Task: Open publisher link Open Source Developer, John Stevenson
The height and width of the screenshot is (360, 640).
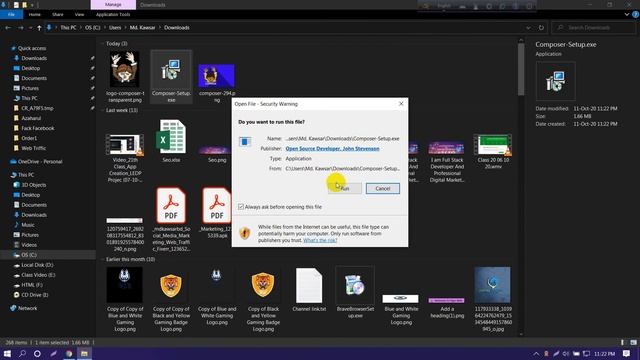Action: (x=332, y=149)
